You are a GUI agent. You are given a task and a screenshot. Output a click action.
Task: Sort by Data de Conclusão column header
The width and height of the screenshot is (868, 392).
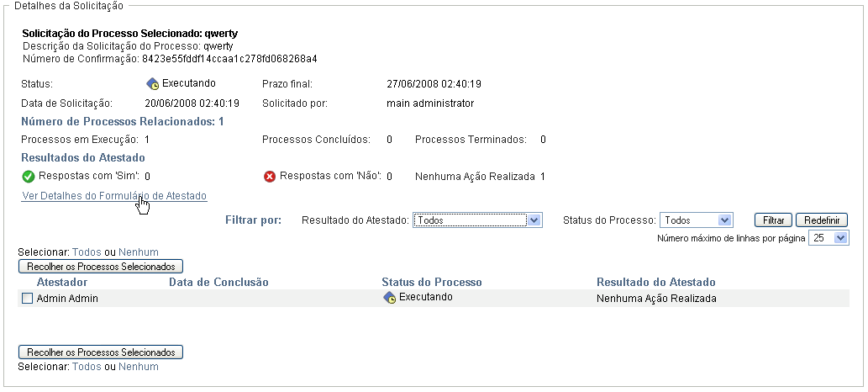pyautogui.click(x=218, y=282)
